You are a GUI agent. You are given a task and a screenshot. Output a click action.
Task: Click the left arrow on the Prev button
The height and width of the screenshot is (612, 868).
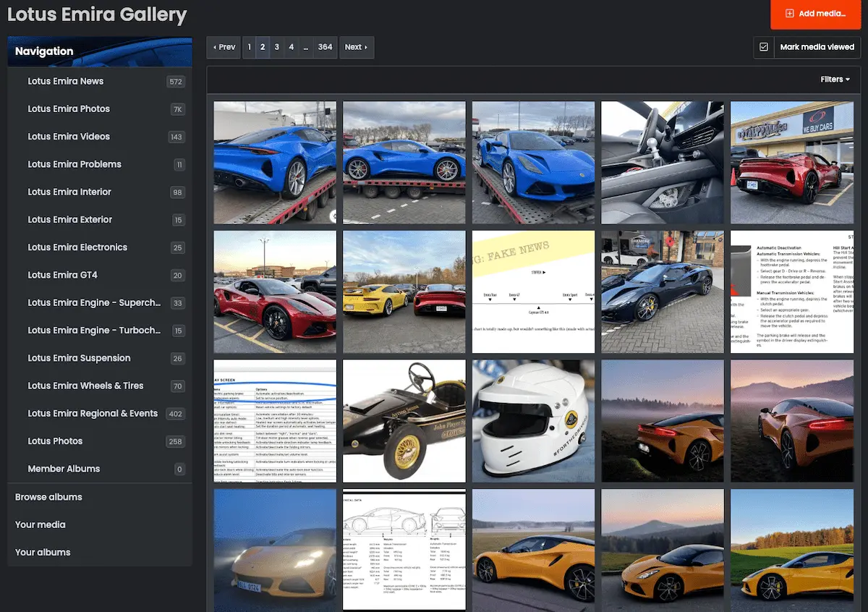click(216, 47)
